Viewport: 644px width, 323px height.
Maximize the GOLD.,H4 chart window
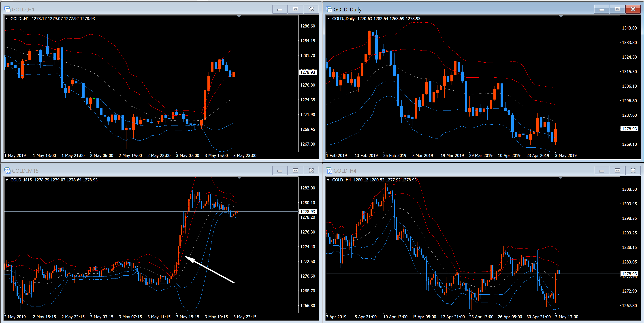[617, 170]
